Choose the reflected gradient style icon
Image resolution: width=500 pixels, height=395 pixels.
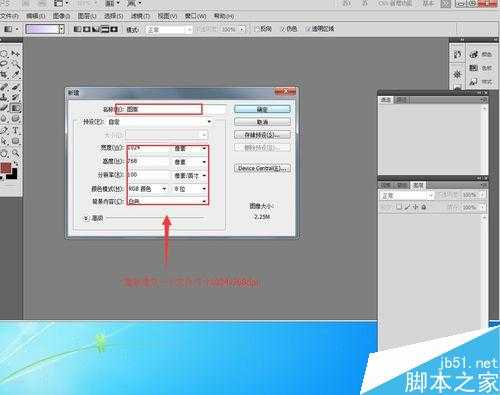pos(105,29)
